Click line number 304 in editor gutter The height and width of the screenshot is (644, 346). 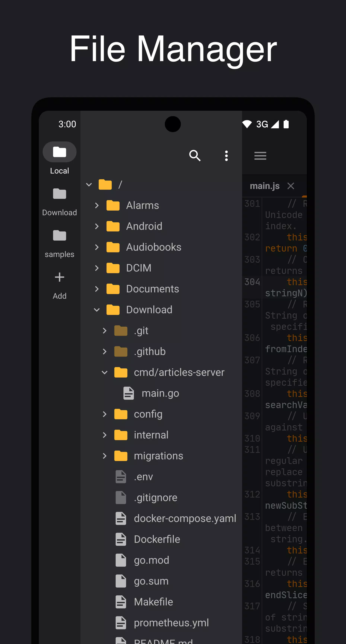coord(252,282)
